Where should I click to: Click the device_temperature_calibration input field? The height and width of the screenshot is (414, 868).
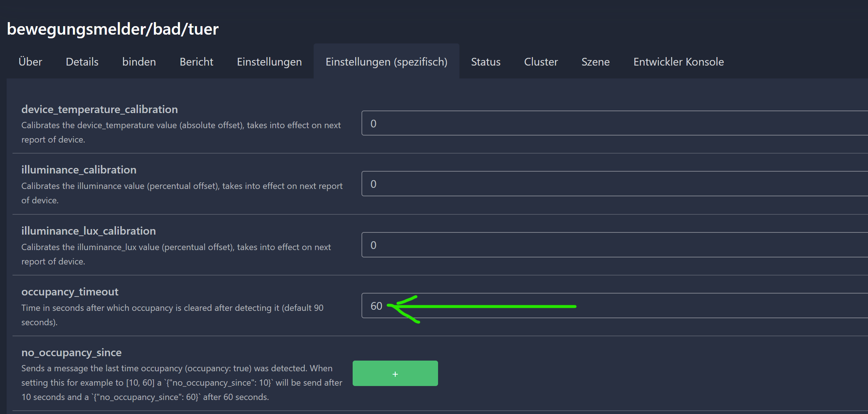pos(614,123)
